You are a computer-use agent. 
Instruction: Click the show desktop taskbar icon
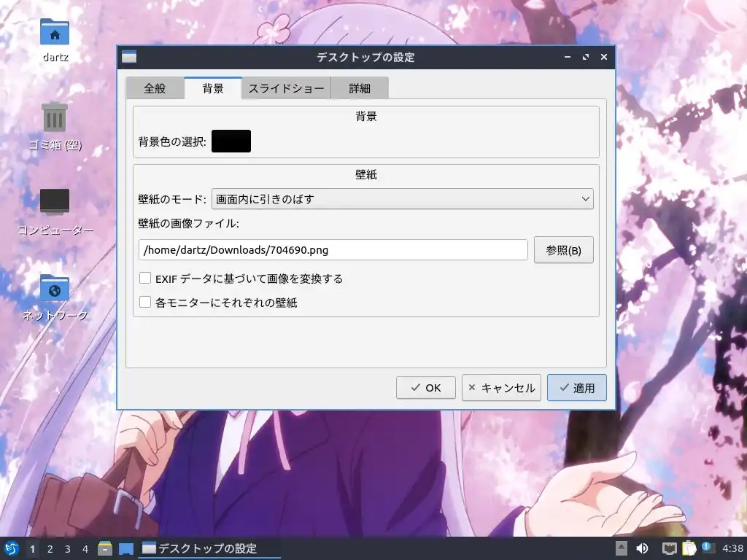click(125, 548)
